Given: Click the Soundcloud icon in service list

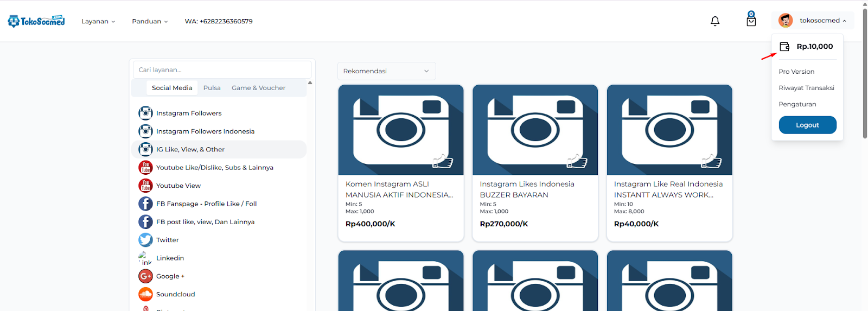Looking at the screenshot, I should tap(145, 294).
